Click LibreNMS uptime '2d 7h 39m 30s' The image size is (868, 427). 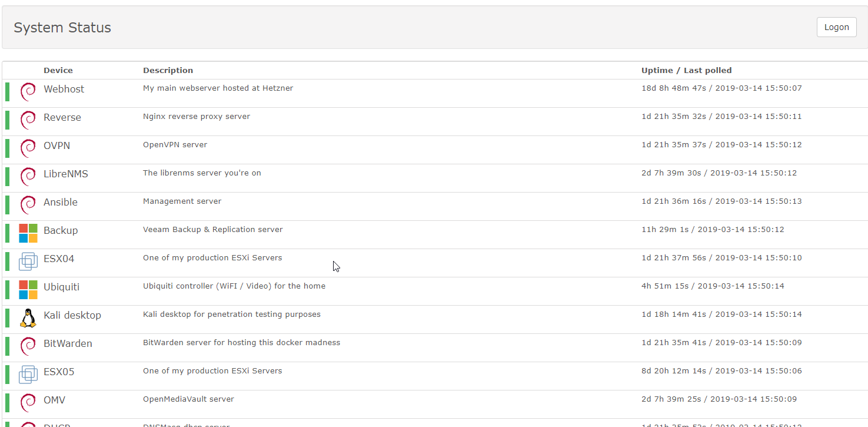point(671,173)
